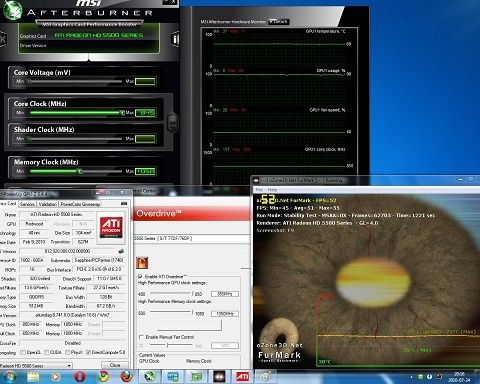Image resolution: width=480 pixels, height=384 pixels.
Task: Click the system tray clock
Action: (x=459, y=377)
